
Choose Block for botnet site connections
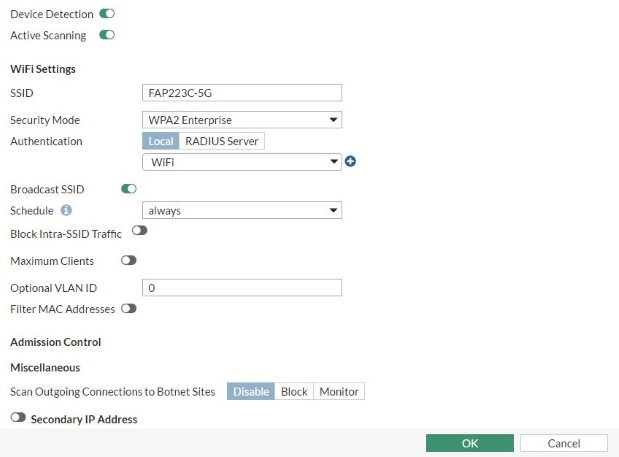(294, 392)
